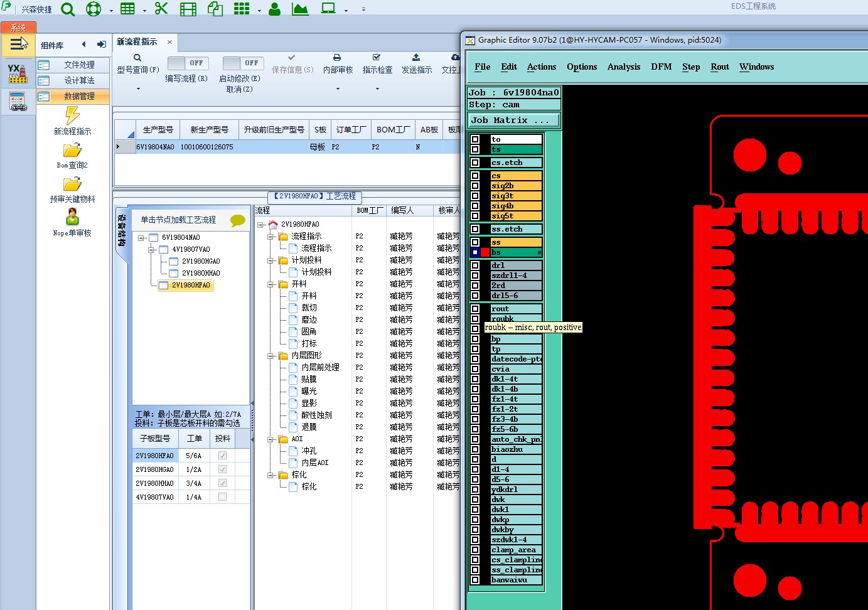Screen dimensions: 868x610
Task: Open the Nope单审核 person component
Action: pyautogui.click(x=73, y=217)
